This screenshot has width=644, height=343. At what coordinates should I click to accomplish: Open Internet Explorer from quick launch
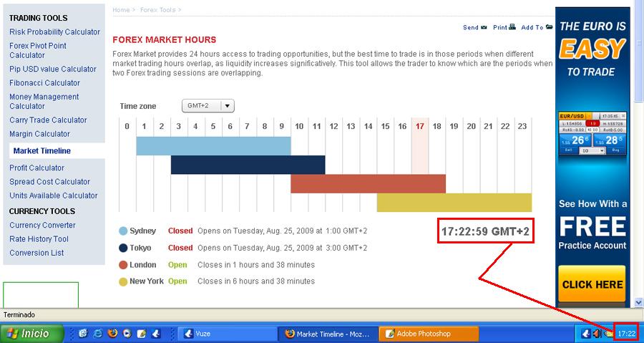(97, 334)
